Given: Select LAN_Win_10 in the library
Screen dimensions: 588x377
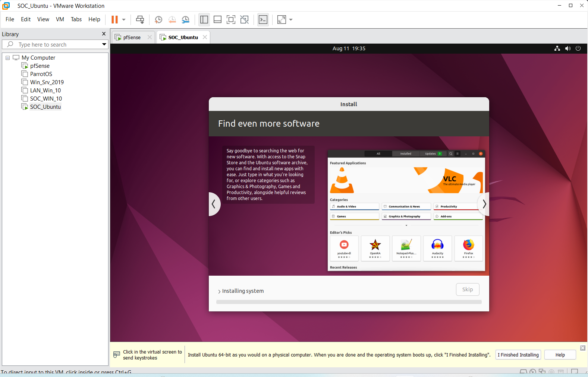Looking at the screenshot, I should coord(45,91).
